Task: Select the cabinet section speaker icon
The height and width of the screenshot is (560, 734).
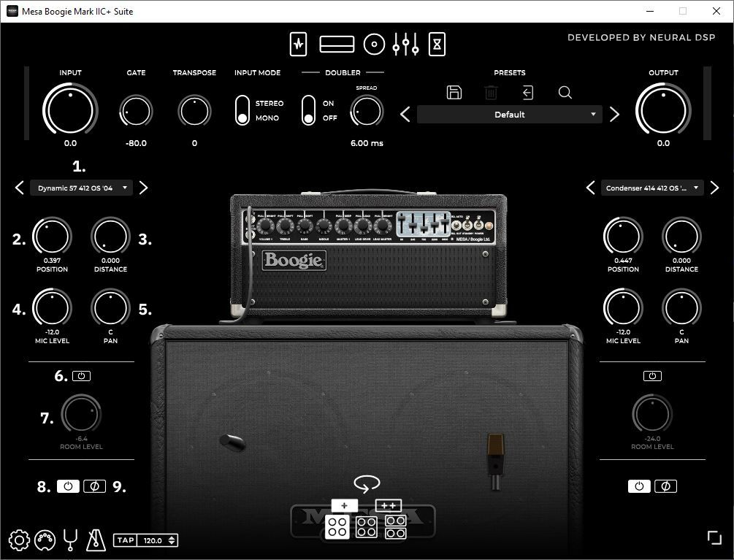Action: 374,45
